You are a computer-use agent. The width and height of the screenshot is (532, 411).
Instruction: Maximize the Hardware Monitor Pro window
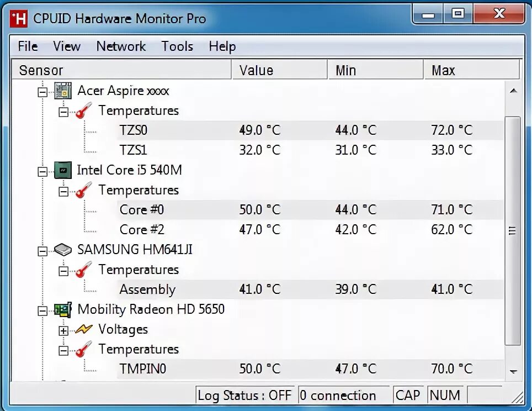(x=458, y=14)
